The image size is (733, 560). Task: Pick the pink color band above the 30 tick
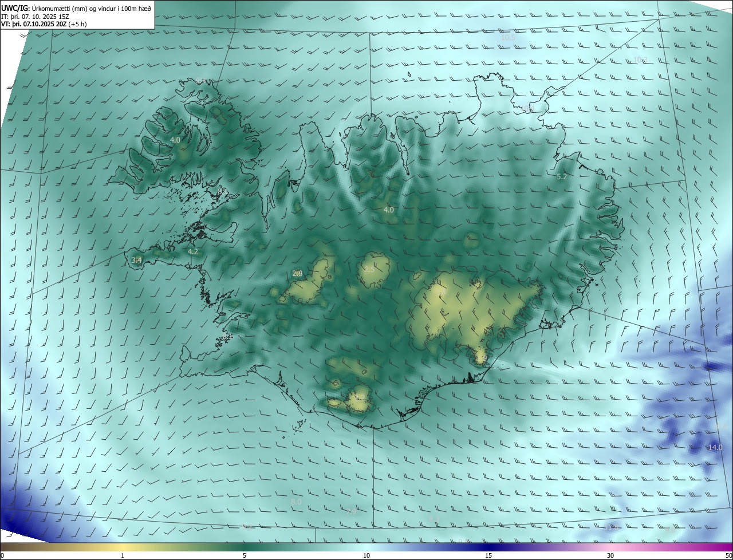[x=610, y=547]
